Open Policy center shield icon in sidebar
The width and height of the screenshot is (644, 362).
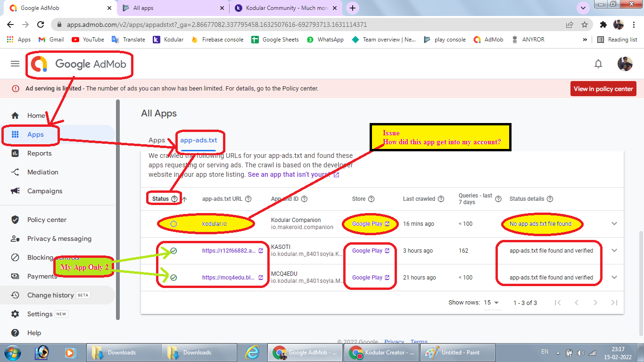pos(15,220)
